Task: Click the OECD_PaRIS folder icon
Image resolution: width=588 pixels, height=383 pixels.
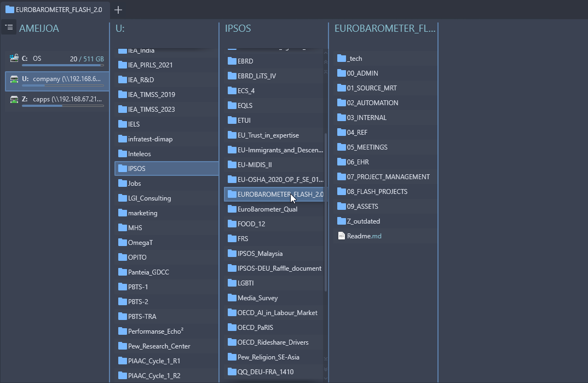Action: [x=232, y=328]
